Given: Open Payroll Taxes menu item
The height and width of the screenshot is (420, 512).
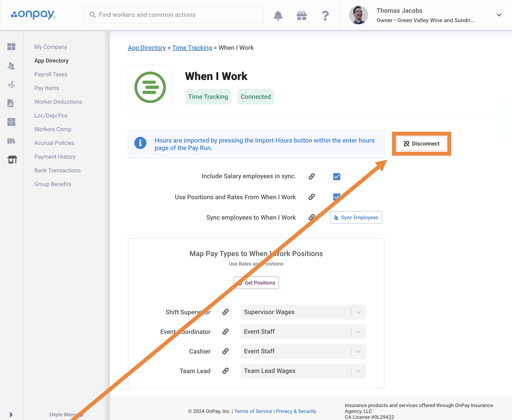Looking at the screenshot, I should tap(51, 74).
